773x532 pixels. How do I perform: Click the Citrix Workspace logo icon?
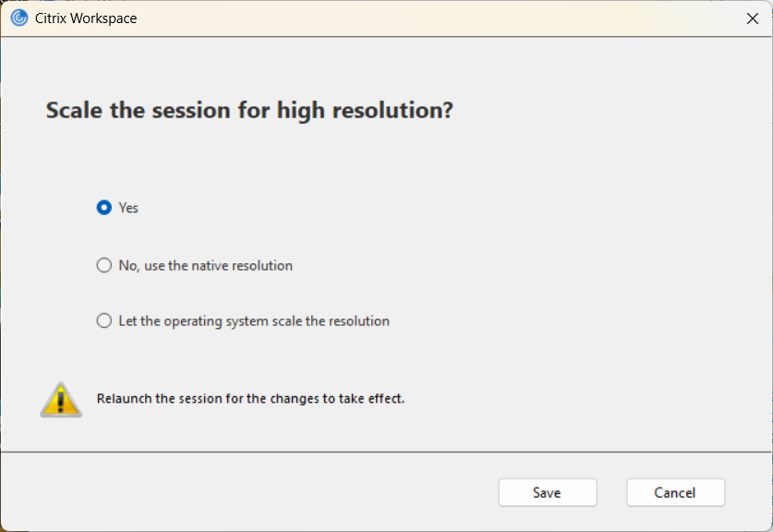pyautogui.click(x=18, y=18)
